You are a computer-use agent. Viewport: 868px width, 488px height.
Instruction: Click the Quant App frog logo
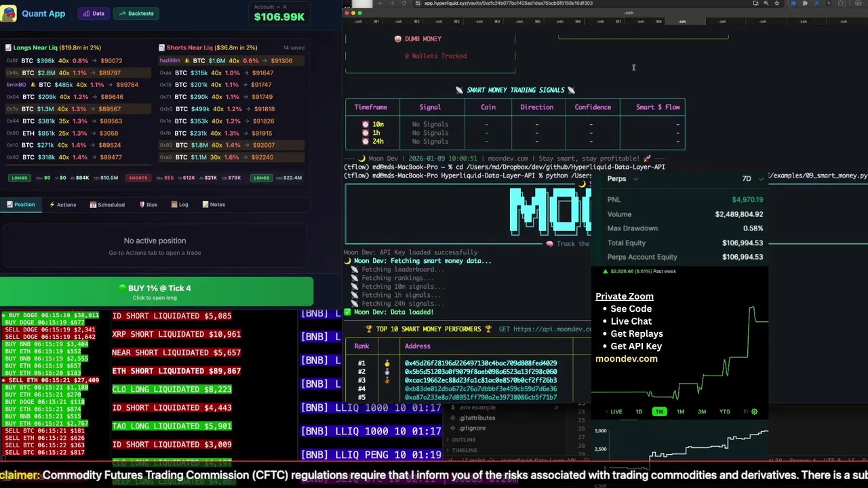click(x=8, y=14)
